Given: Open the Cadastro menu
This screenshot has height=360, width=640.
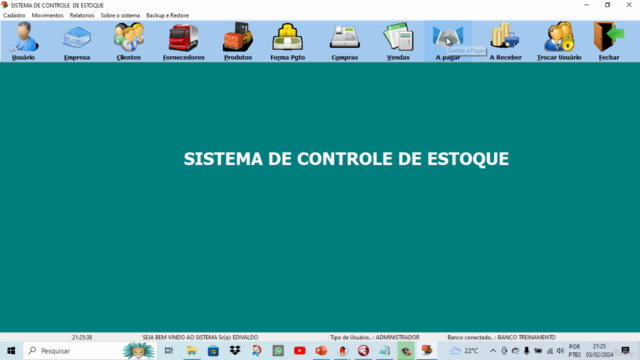Looking at the screenshot, I should tap(14, 16).
